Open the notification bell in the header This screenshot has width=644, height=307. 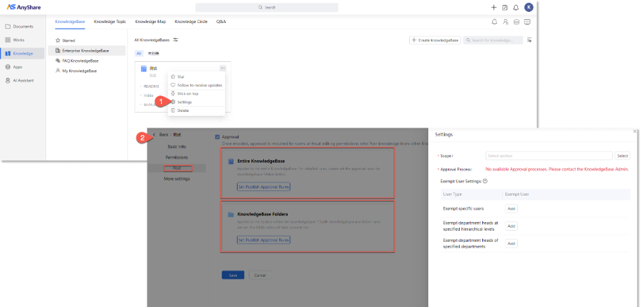point(515,7)
